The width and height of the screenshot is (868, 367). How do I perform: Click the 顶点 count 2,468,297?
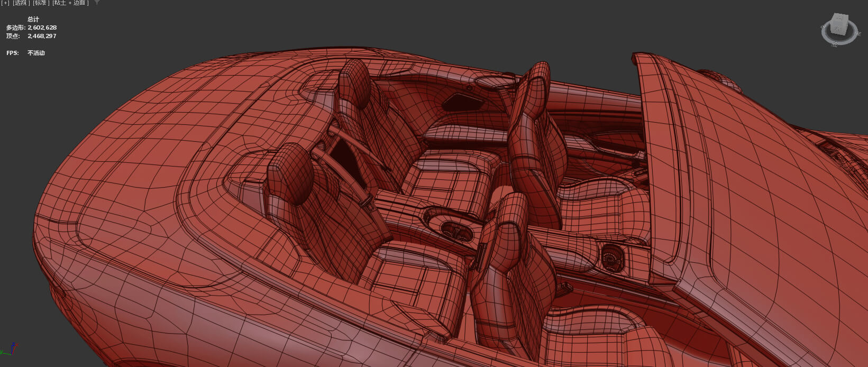[x=42, y=36]
